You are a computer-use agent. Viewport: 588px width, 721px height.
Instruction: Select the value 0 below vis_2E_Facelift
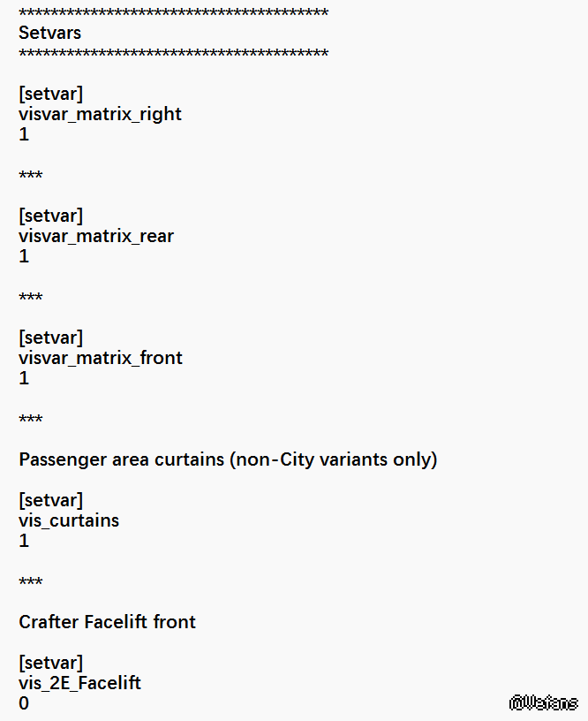(x=24, y=703)
